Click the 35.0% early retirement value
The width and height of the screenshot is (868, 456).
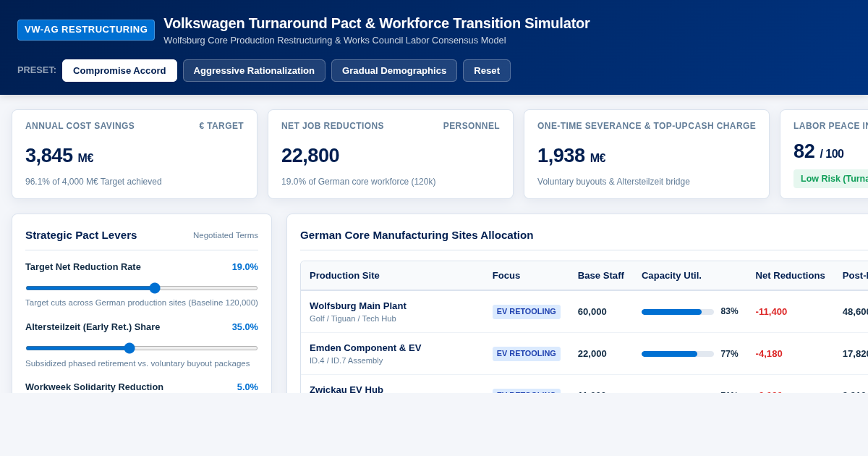pos(245,327)
